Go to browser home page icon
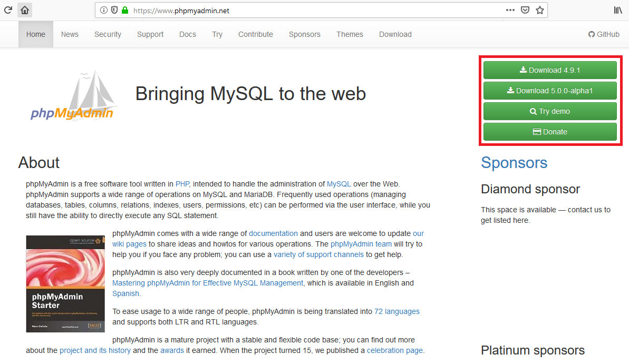629x364 pixels. (25, 10)
